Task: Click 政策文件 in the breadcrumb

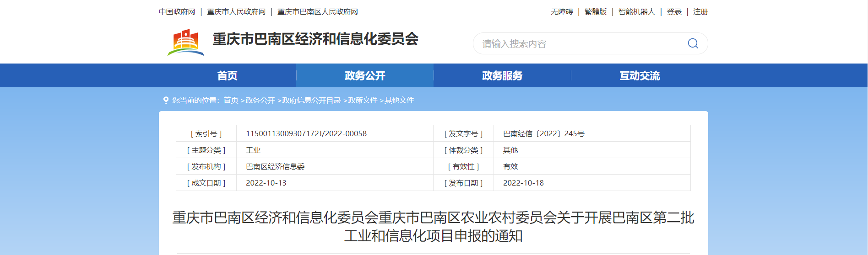Action: tap(363, 100)
